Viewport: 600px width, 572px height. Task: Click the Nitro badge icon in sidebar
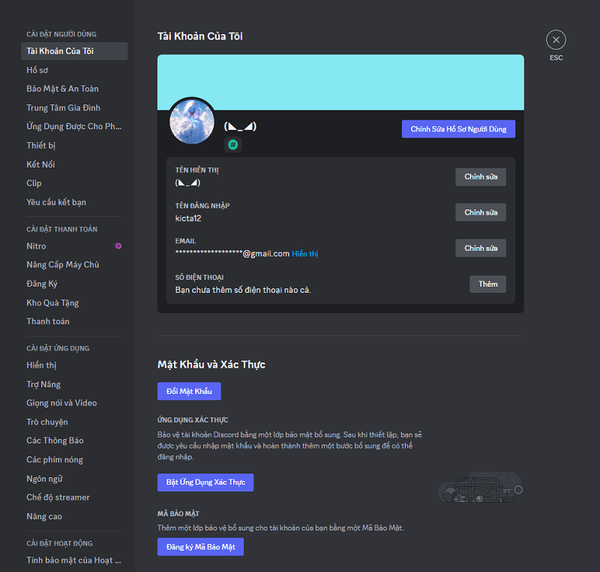point(118,246)
